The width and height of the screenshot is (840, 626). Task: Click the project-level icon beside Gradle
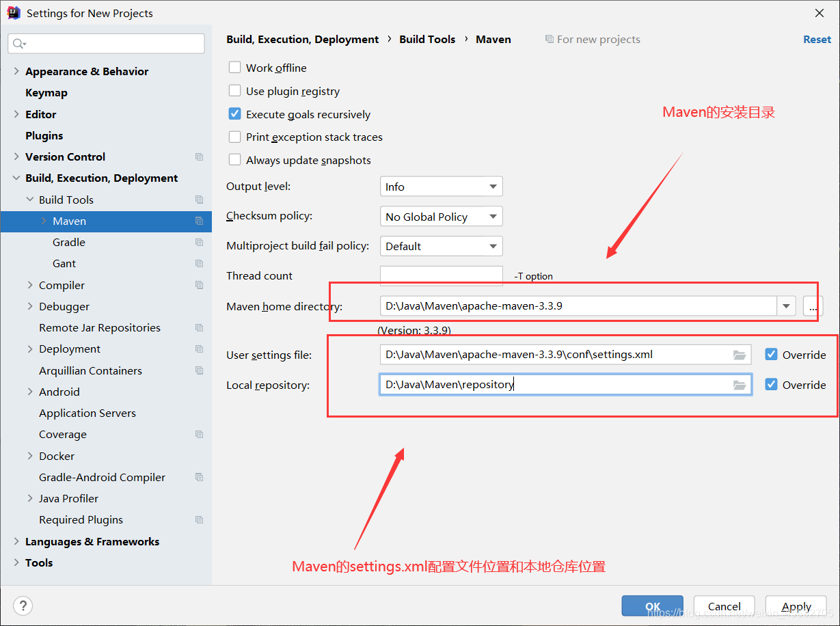point(199,243)
